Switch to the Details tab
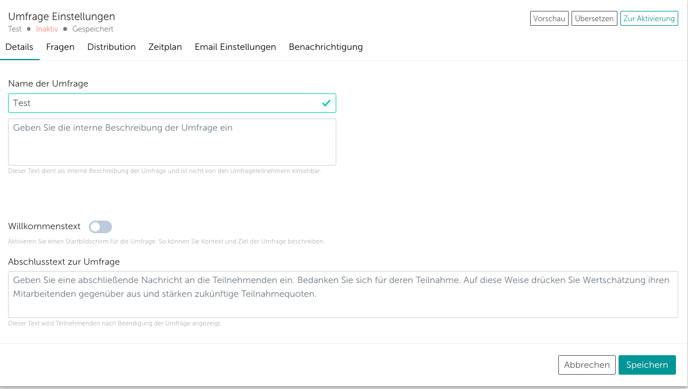This screenshot has height=389, width=688. coord(19,47)
